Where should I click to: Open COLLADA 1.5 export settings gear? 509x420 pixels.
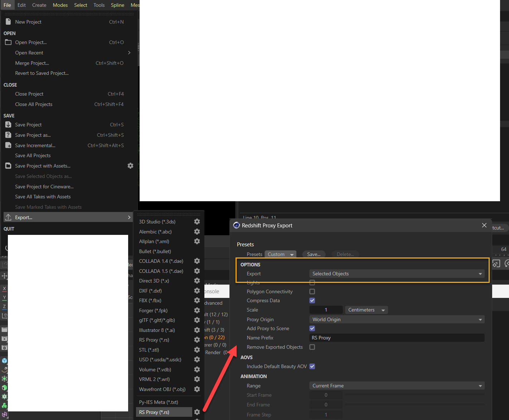coord(197,271)
